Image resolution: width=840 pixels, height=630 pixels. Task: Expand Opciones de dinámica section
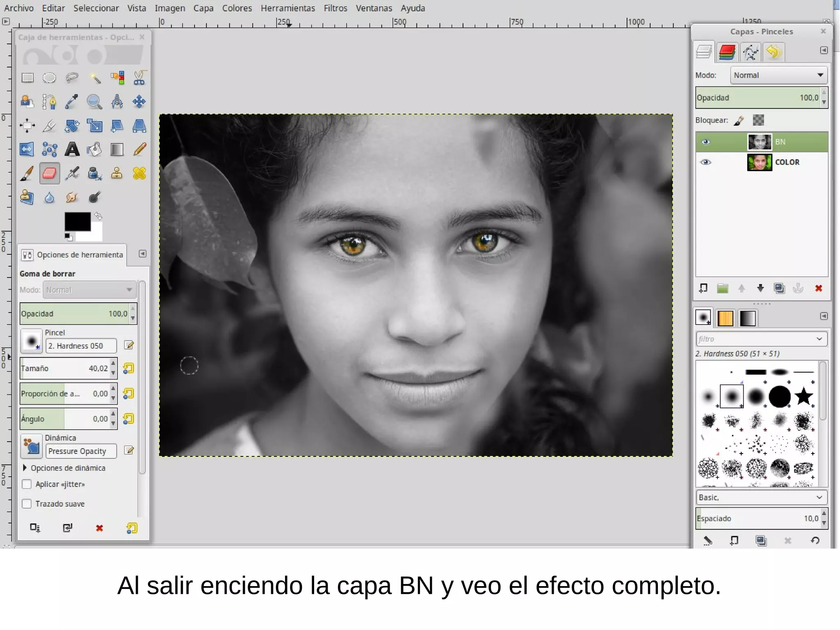[x=25, y=468]
